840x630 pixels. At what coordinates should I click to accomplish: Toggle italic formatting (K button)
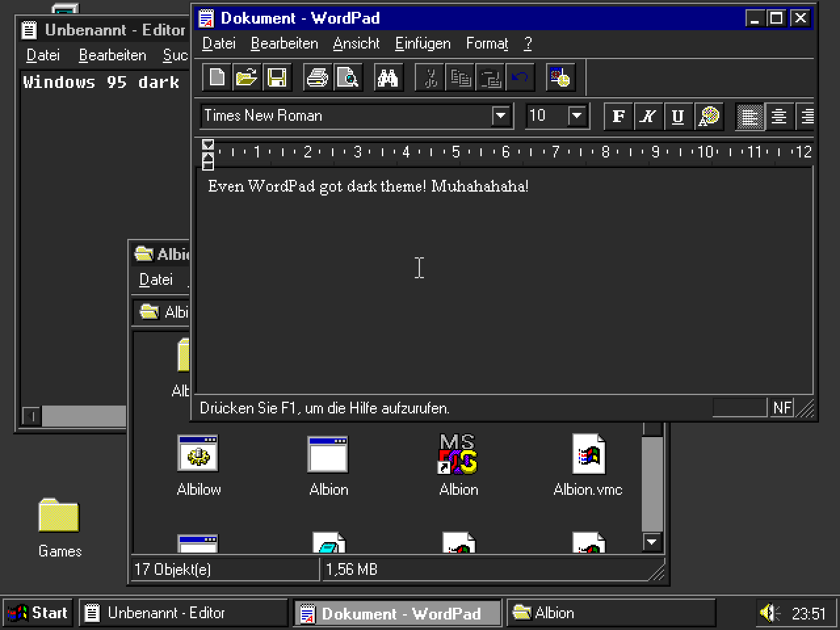(648, 116)
